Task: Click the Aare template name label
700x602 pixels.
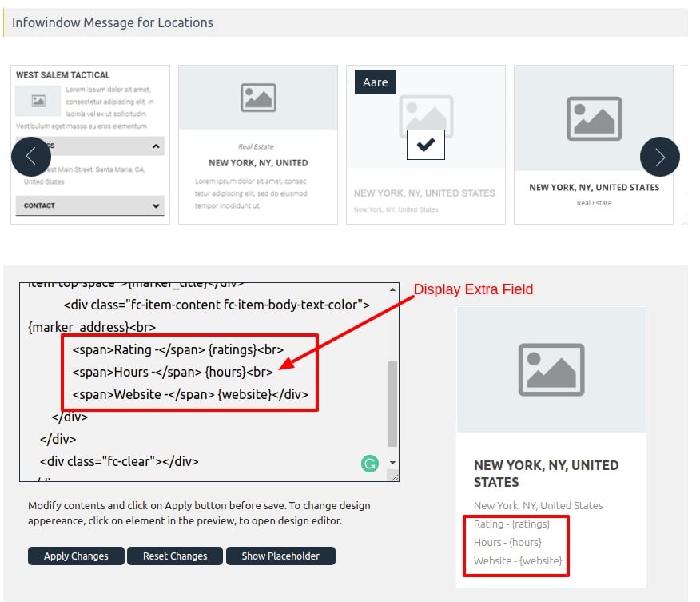Action: pyautogui.click(x=375, y=82)
